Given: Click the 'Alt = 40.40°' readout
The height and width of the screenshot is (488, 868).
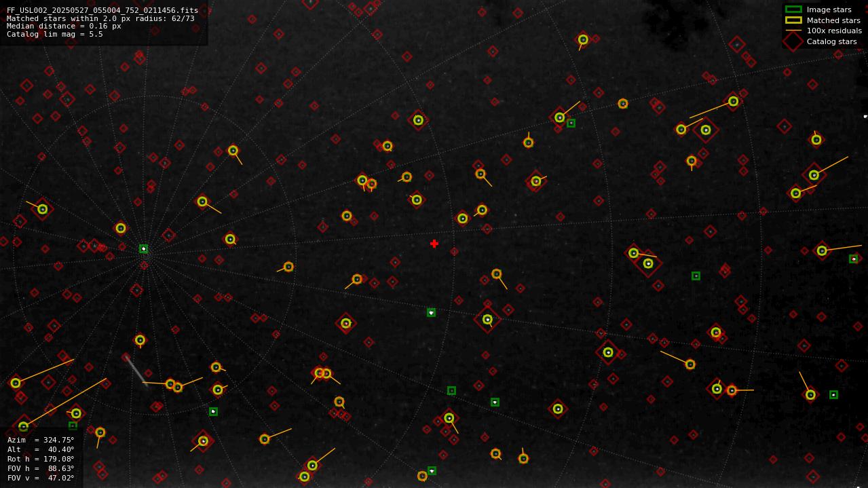Looking at the screenshot, I should (x=41, y=449).
